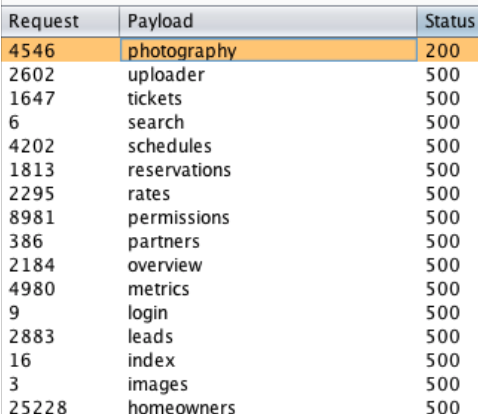Click request number 2295

(32, 194)
